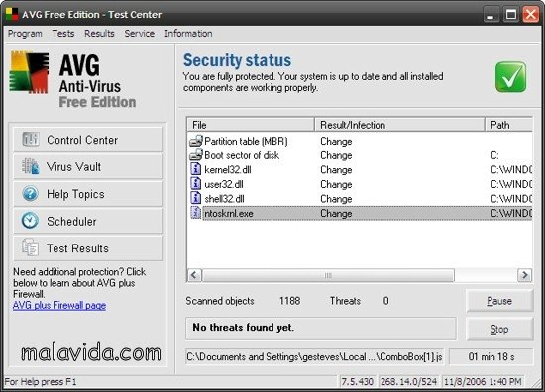Click the date 11/8/2006 1:40 PM status entry

[483, 381]
